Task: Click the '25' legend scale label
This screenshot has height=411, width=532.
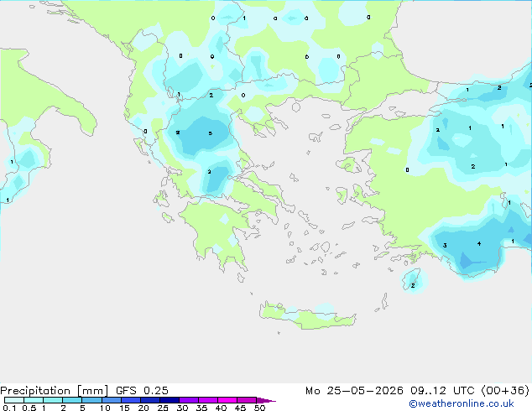Action: tap(163, 408)
